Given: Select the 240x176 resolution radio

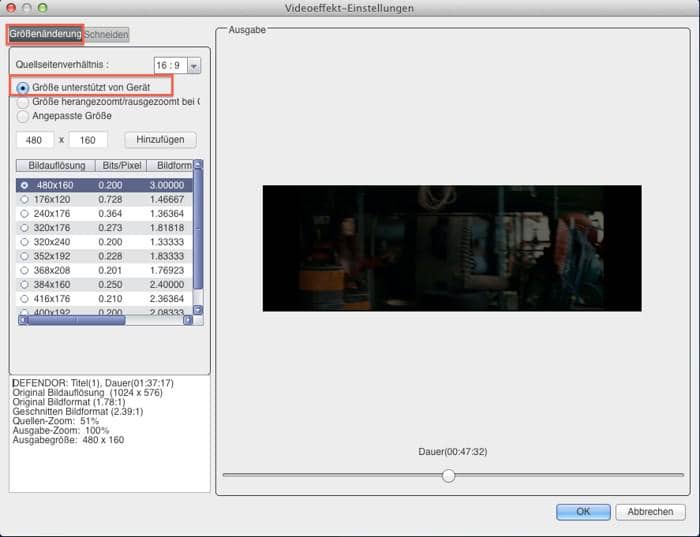Looking at the screenshot, I should (24, 213).
